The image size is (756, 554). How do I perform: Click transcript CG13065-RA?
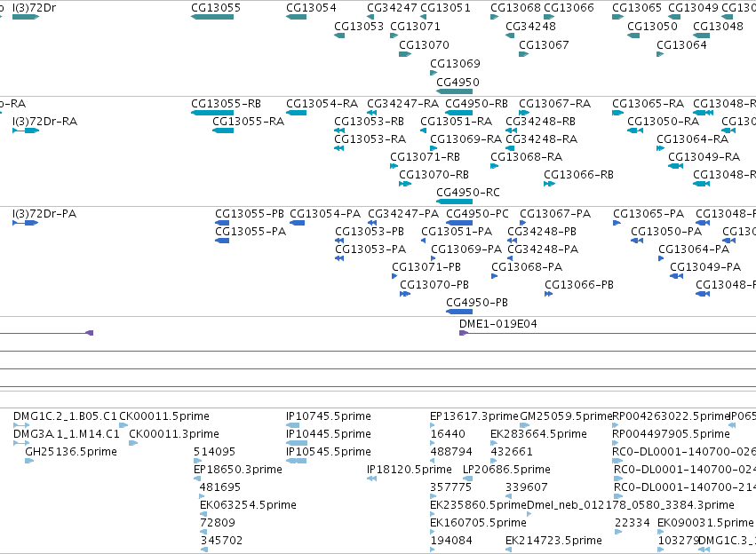[648, 104]
